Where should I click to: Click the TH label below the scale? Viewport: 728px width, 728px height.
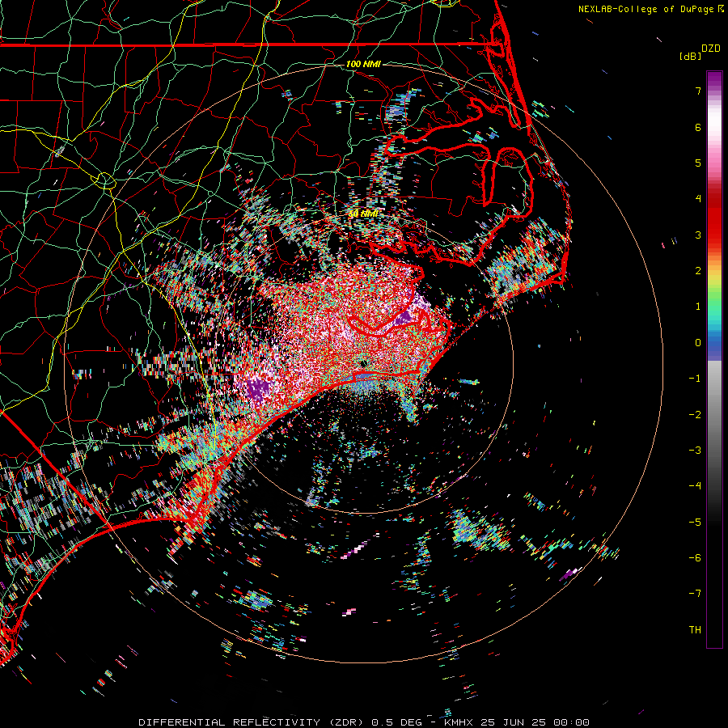[x=695, y=629]
